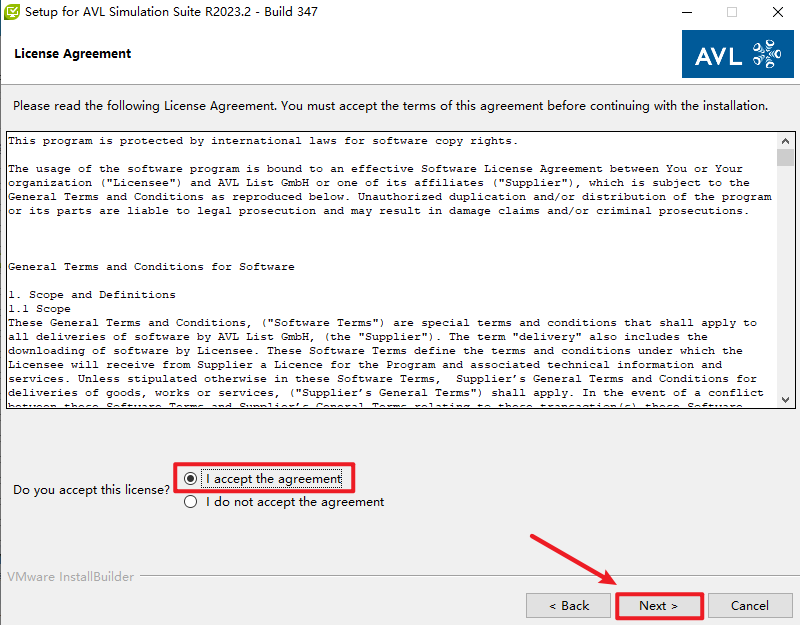Click the "General Terms and Conditions for Software" line

click(x=151, y=267)
